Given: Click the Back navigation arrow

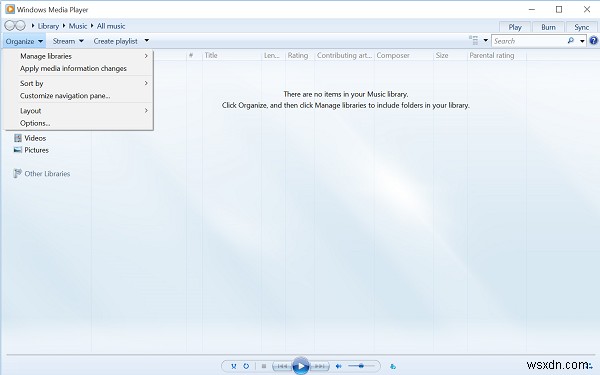Looking at the screenshot, I should tap(10, 26).
